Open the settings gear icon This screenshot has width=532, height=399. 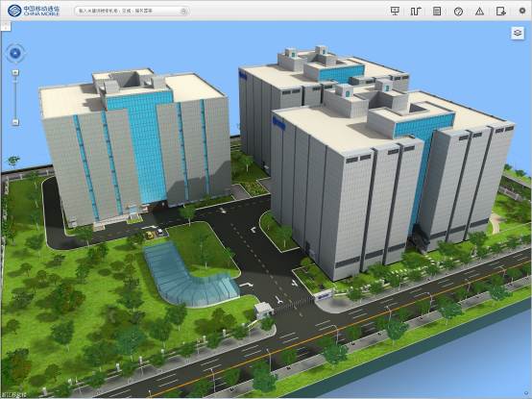(x=522, y=11)
